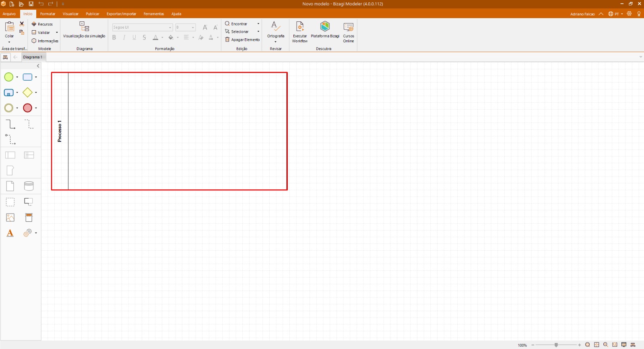Click the Open folder icon in title bar
644x349 pixels.
[x=21, y=4]
